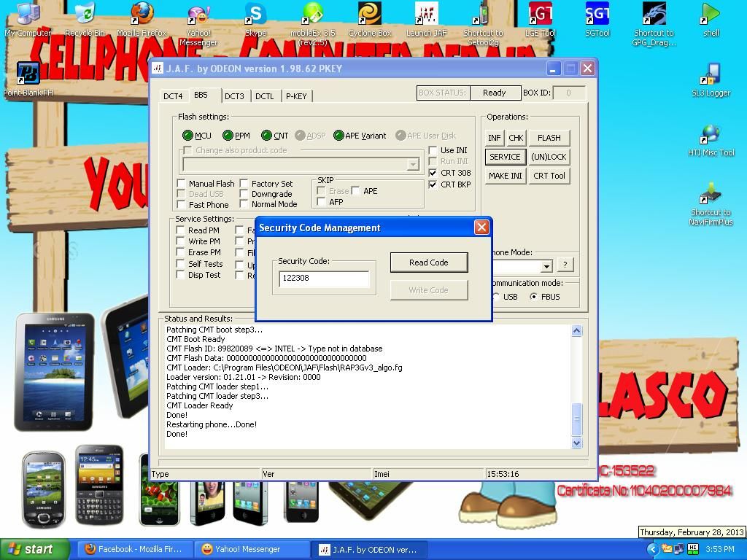Launch JAF desktop shortcut icon

point(426,15)
